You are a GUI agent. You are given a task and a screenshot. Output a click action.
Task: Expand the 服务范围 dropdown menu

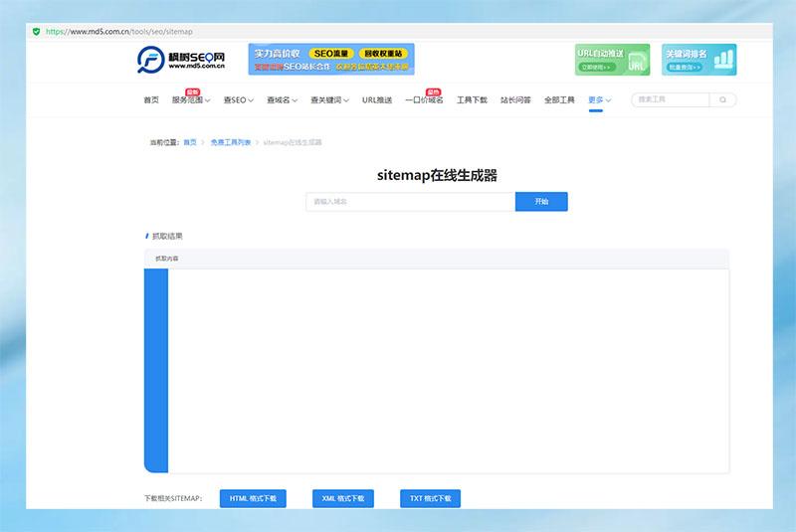pyautogui.click(x=191, y=100)
